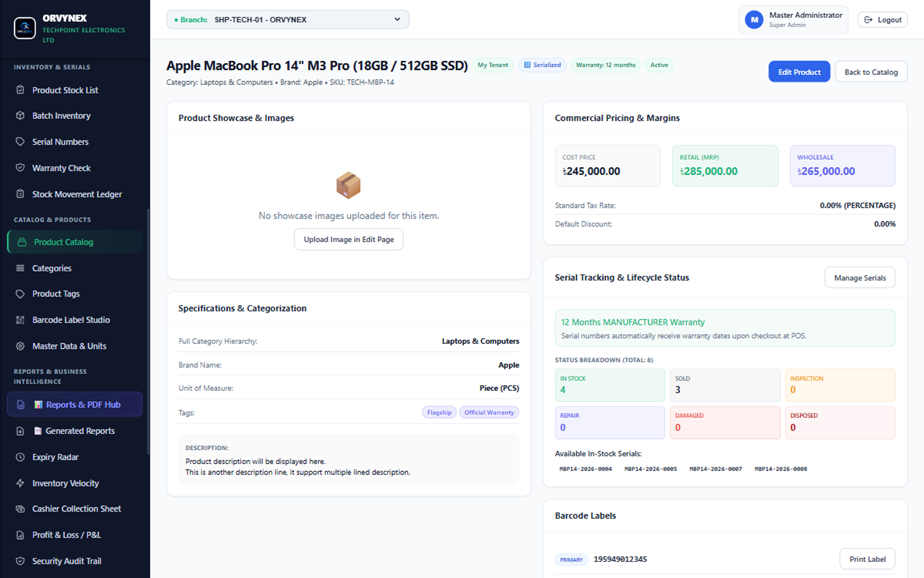Click the Serialized badge

click(542, 65)
